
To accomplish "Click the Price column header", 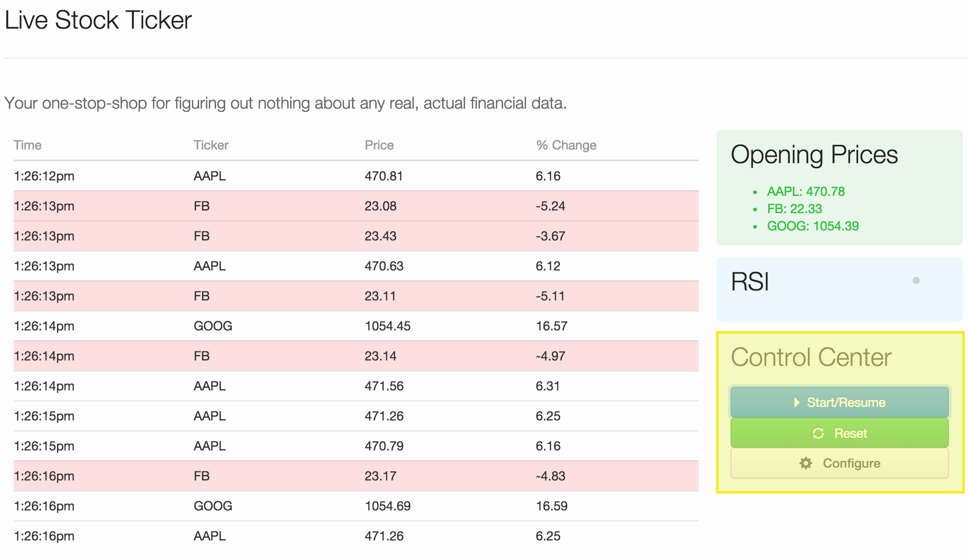I will coord(379,145).
